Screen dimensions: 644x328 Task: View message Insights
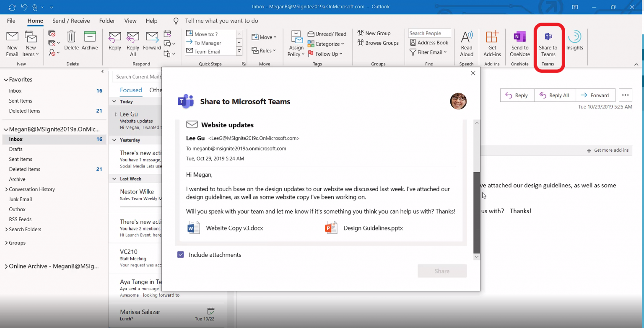[574, 42]
